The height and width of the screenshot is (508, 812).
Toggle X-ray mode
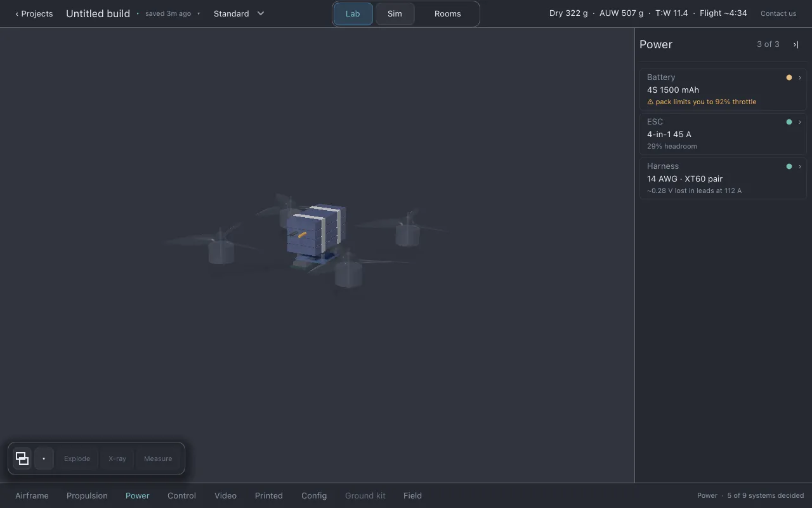(x=117, y=458)
